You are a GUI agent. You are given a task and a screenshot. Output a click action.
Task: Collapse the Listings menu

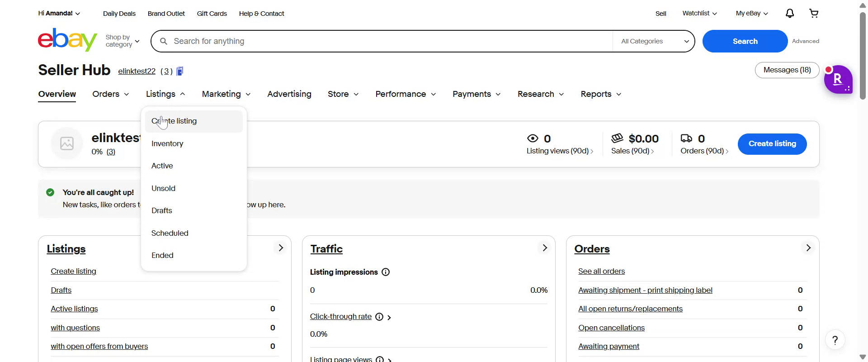coord(165,94)
